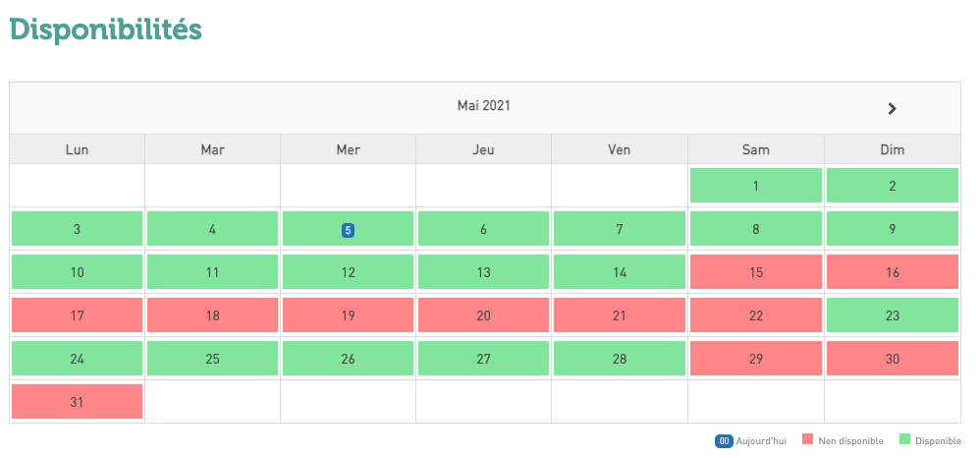The height and width of the screenshot is (458, 980).
Task: Click blue Aujourd'hui legend badge
Action: [x=724, y=441]
